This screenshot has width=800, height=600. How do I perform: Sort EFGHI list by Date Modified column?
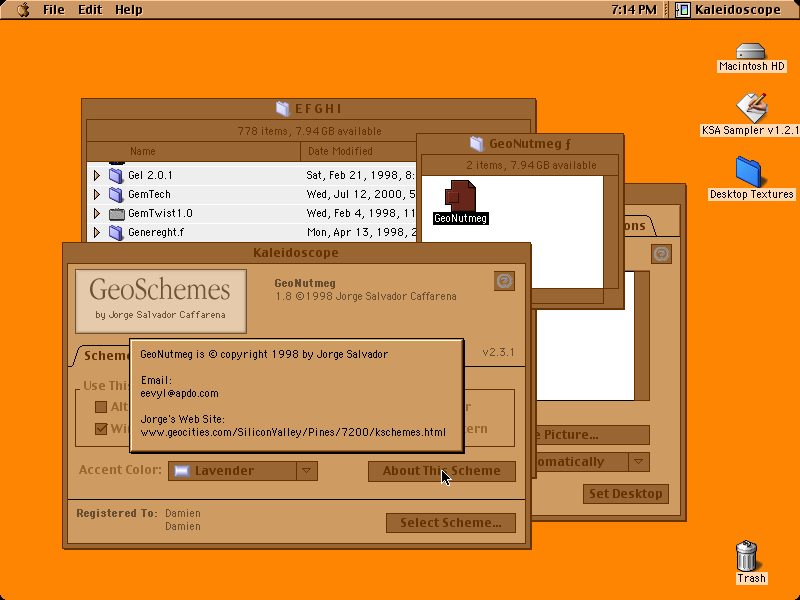[x=359, y=151]
